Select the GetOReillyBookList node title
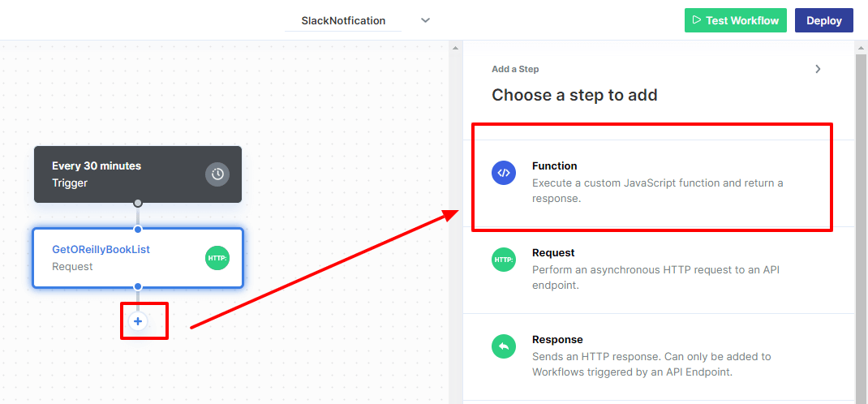 coord(101,249)
